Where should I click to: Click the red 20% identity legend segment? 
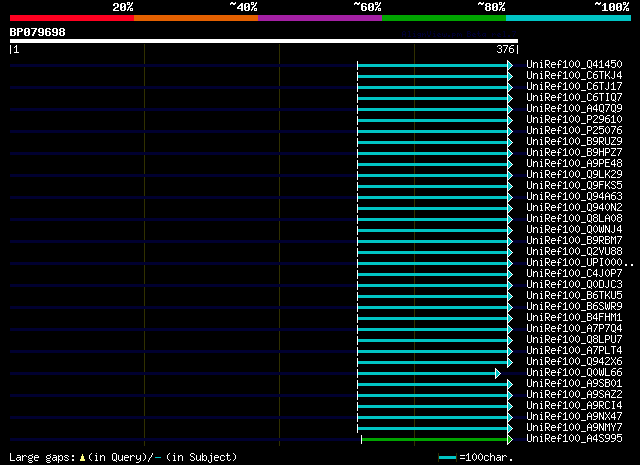pyautogui.click(x=72, y=18)
